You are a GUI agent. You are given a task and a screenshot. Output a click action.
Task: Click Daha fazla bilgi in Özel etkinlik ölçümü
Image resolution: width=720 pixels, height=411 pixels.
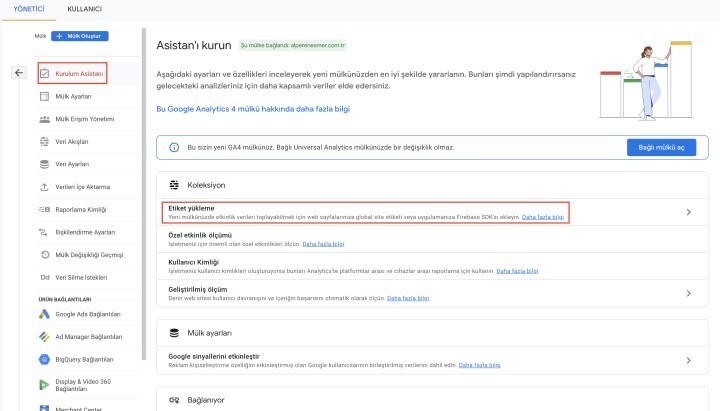(323, 244)
